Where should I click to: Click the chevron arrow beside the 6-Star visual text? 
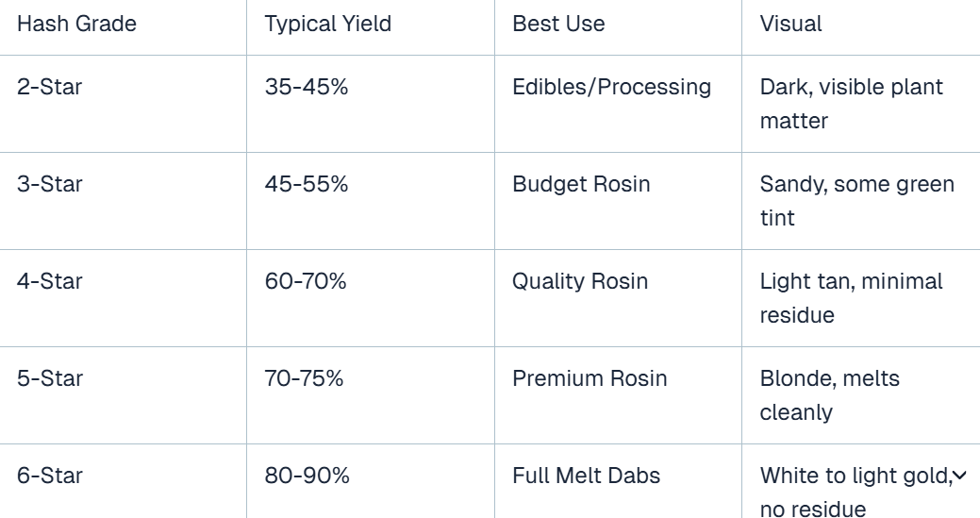click(x=959, y=476)
